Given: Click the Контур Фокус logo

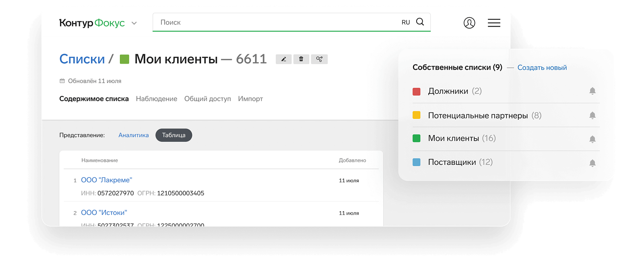Looking at the screenshot, I should pos(92,23).
